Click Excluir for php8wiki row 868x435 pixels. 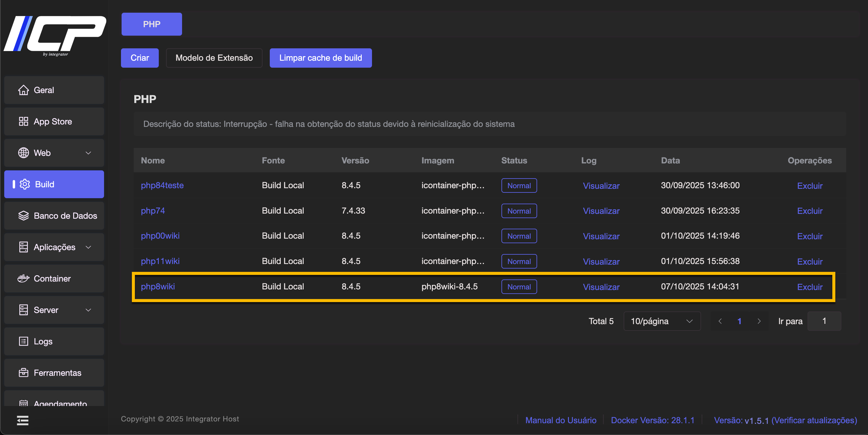click(809, 287)
